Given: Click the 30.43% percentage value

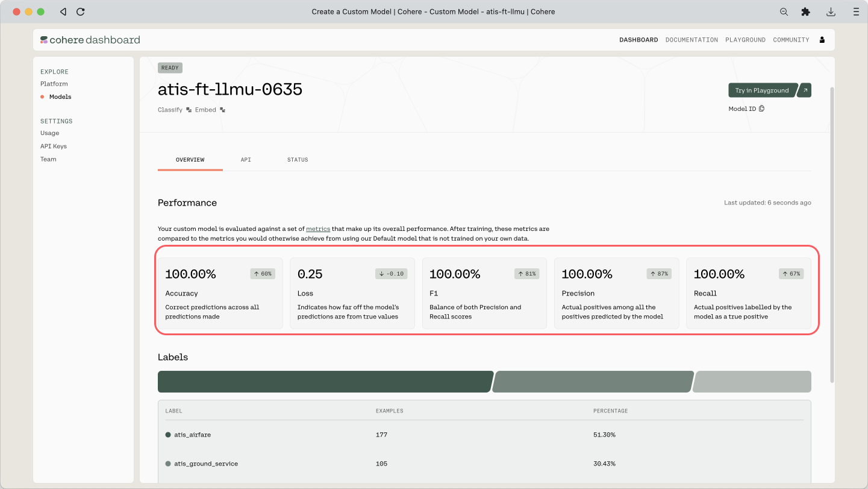Looking at the screenshot, I should (x=604, y=464).
